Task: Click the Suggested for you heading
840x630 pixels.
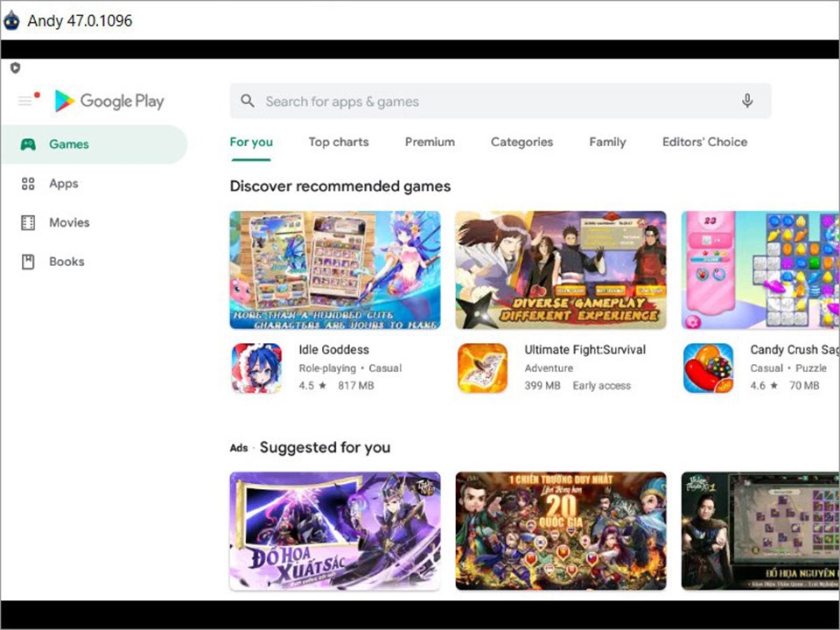Action: 325,447
